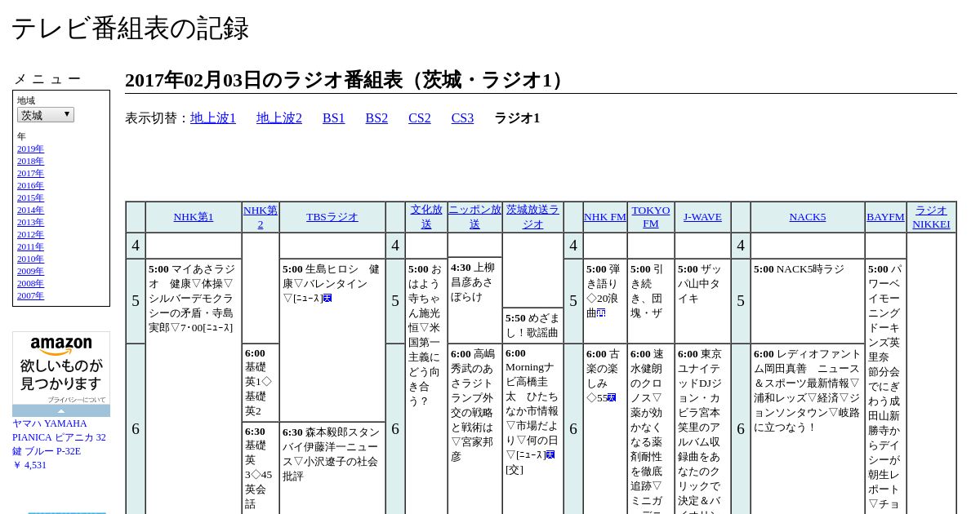Select the 6:30 基礎英3 program cell
980x514 pixels.
(x=261, y=468)
